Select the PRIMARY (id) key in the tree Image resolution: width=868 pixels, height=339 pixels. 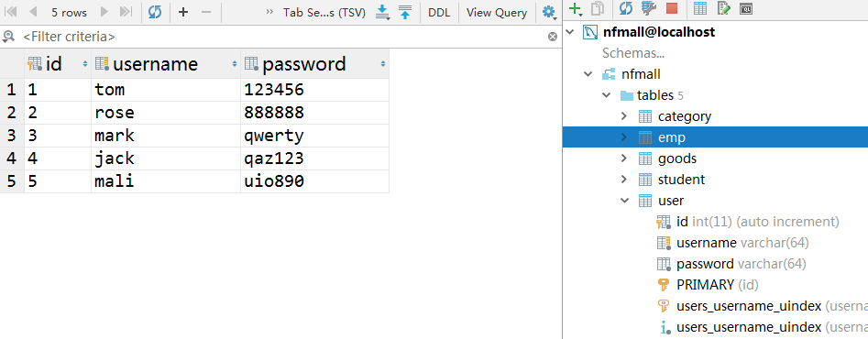coord(718,285)
